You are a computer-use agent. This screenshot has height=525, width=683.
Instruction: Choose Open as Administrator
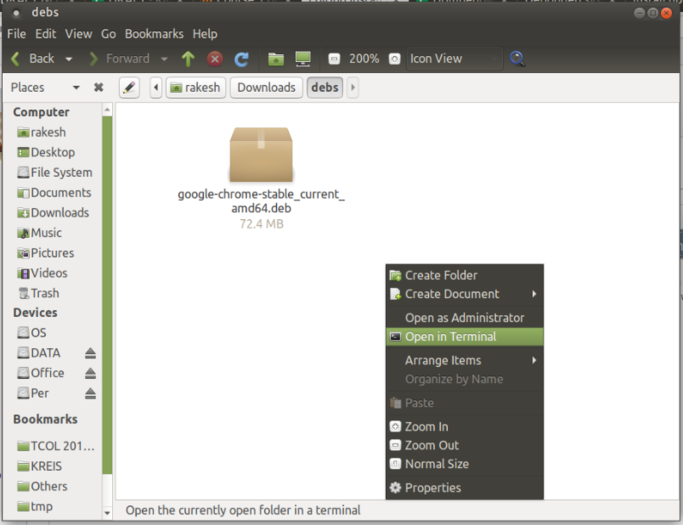coord(465,318)
